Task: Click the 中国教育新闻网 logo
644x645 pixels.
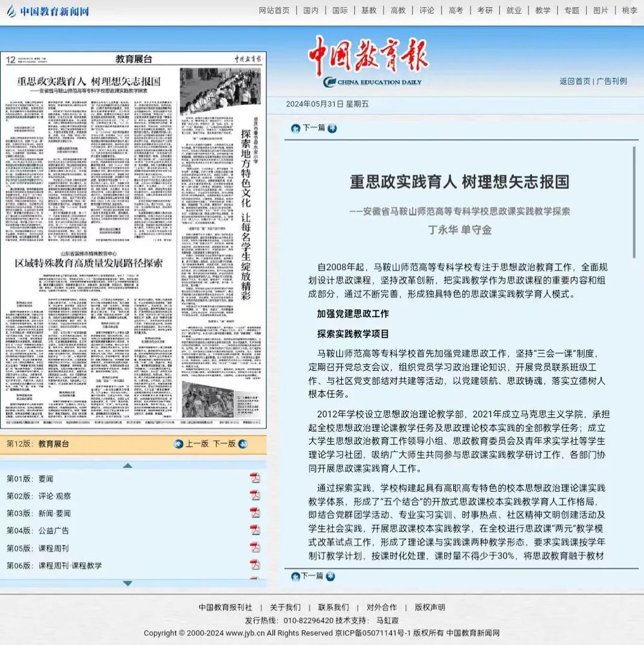Action: [x=48, y=12]
